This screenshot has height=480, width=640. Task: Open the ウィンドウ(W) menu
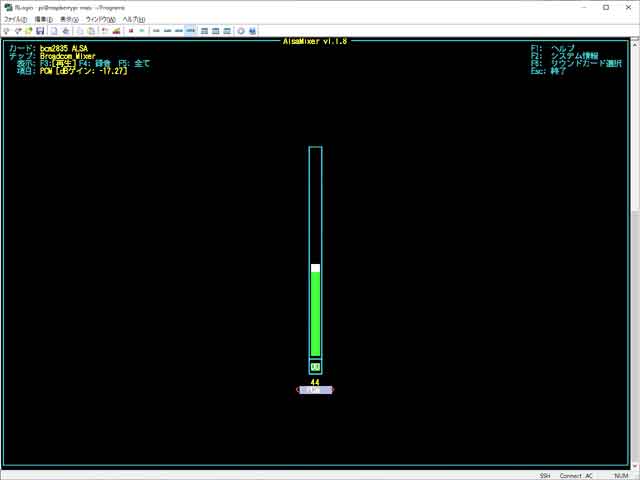(x=101, y=19)
